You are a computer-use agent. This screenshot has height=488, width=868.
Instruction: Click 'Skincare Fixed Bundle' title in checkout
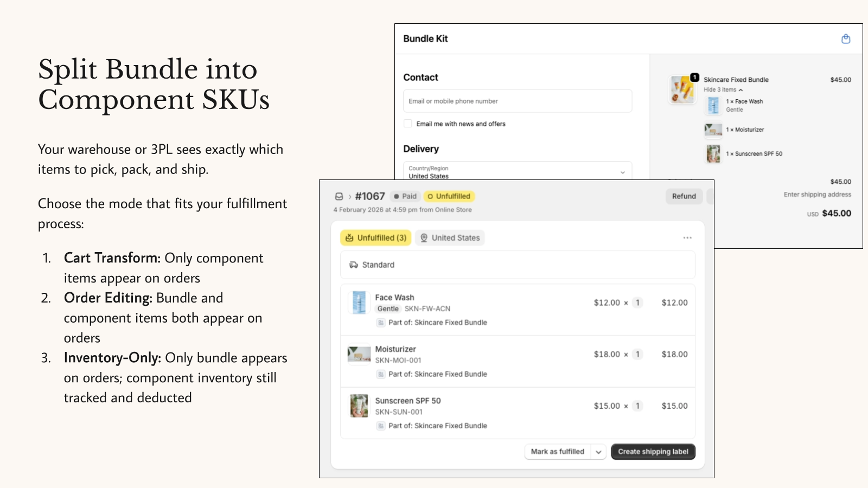[x=736, y=80]
